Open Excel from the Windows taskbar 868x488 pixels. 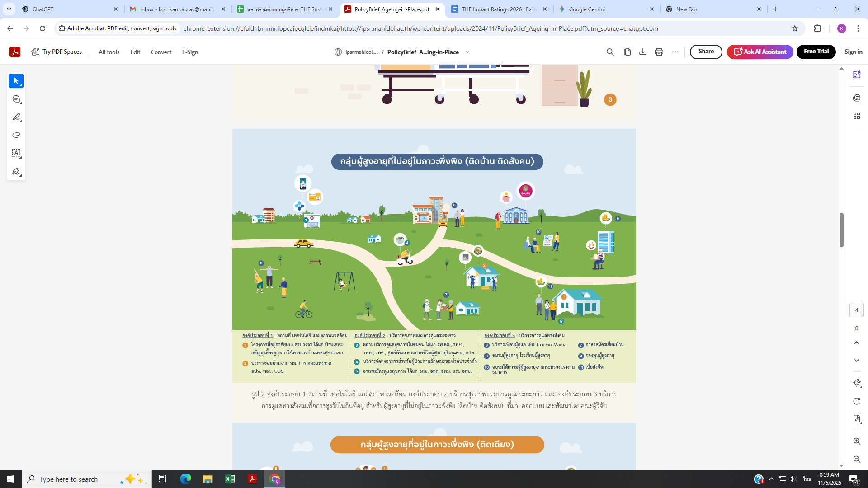tap(230, 479)
